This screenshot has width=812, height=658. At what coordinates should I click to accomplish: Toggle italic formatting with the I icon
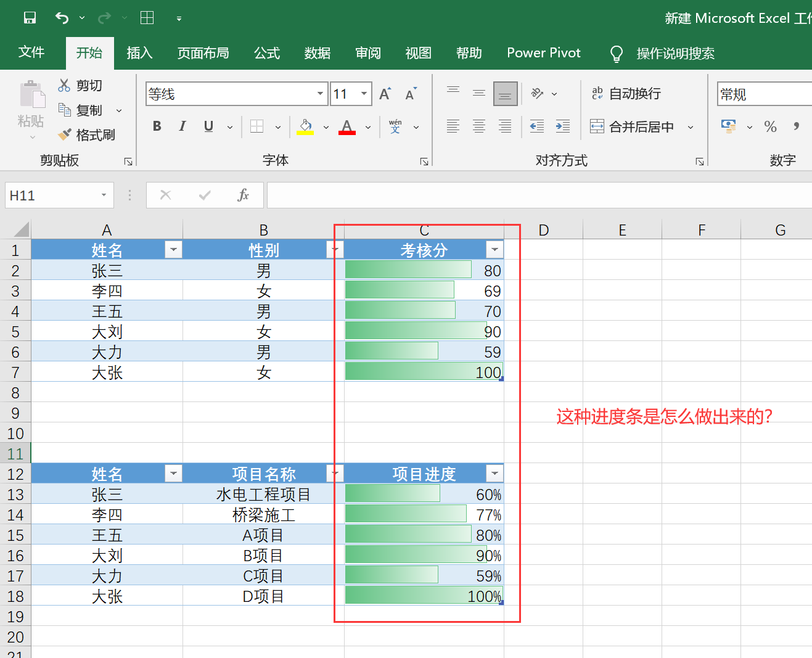click(x=182, y=126)
